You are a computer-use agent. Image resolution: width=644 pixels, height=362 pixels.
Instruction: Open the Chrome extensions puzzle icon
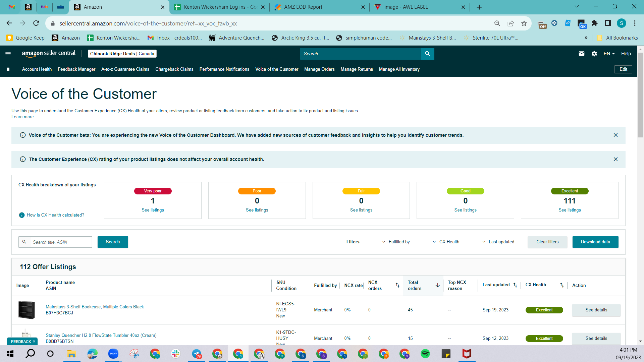pyautogui.click(x=595, y=23)
